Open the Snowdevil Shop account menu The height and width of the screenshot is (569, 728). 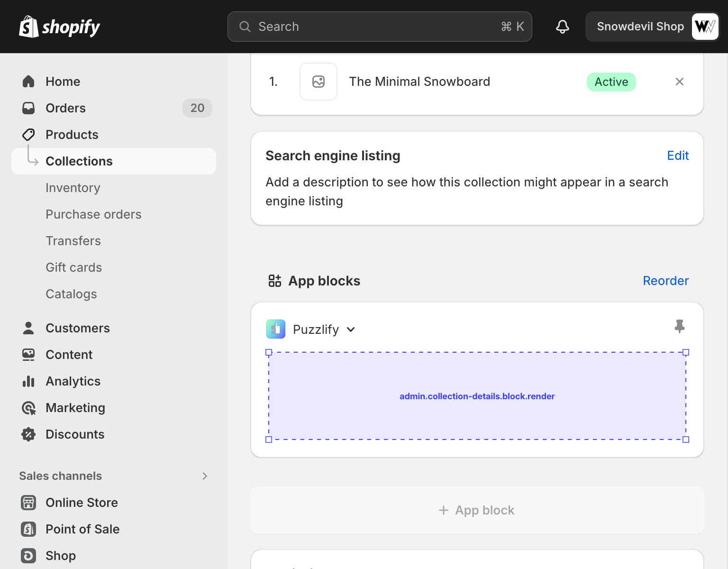point(652,27)
